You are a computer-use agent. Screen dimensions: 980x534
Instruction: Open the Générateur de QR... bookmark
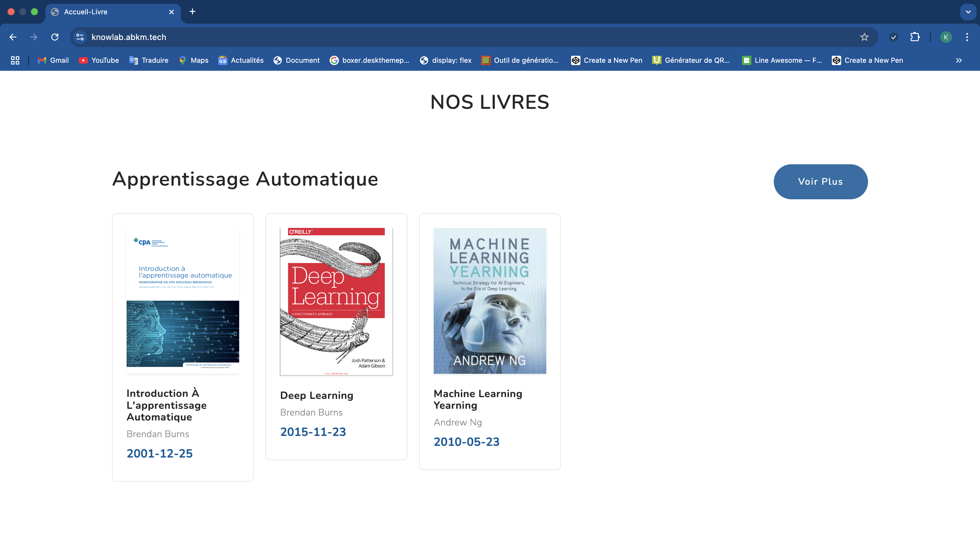[x=691, y=60]
